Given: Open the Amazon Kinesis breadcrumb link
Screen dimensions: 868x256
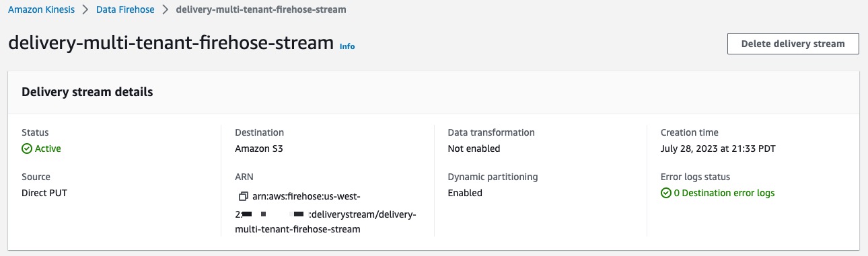Looking at the screenshot, I should (x=42, y=10).
